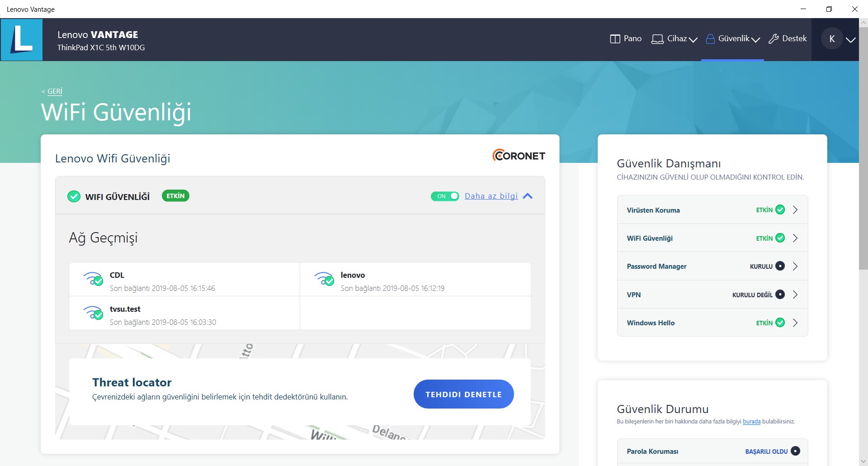The width and height of the screenshot is (868, 466).
Task: Click the Password Manager label
Action: 656,266
